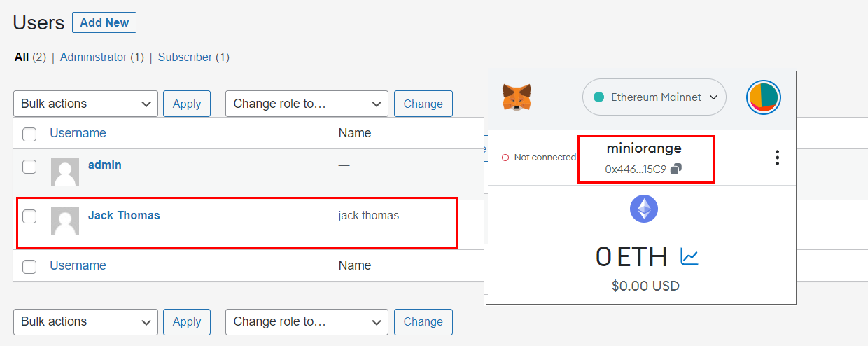Tick the checkbox for Jack Thomas
868x346 pixels.
29,216
